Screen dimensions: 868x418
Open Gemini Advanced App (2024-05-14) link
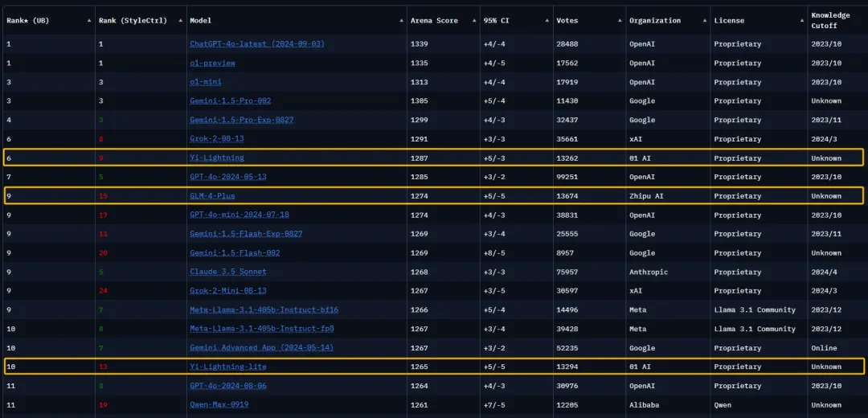(x=262, y=348)
